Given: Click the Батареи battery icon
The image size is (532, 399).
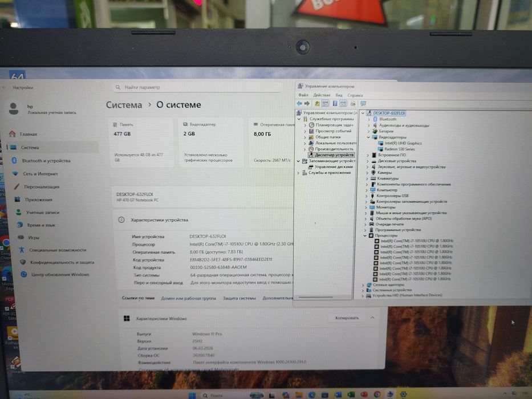Looking at the screenshot, I should click(x=375, y=131).
